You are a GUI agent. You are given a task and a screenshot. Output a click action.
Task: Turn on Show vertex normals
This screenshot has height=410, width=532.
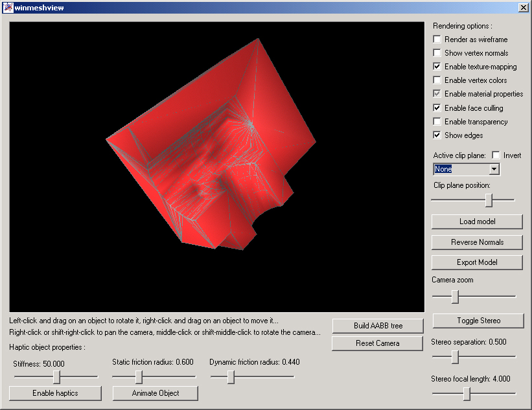pyautogui.click(x=437, y=53)
